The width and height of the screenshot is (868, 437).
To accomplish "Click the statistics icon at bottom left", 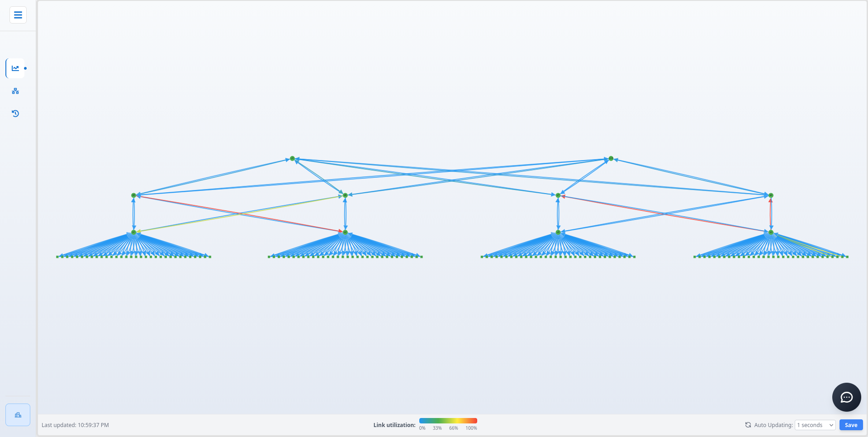I will (18, 415).
